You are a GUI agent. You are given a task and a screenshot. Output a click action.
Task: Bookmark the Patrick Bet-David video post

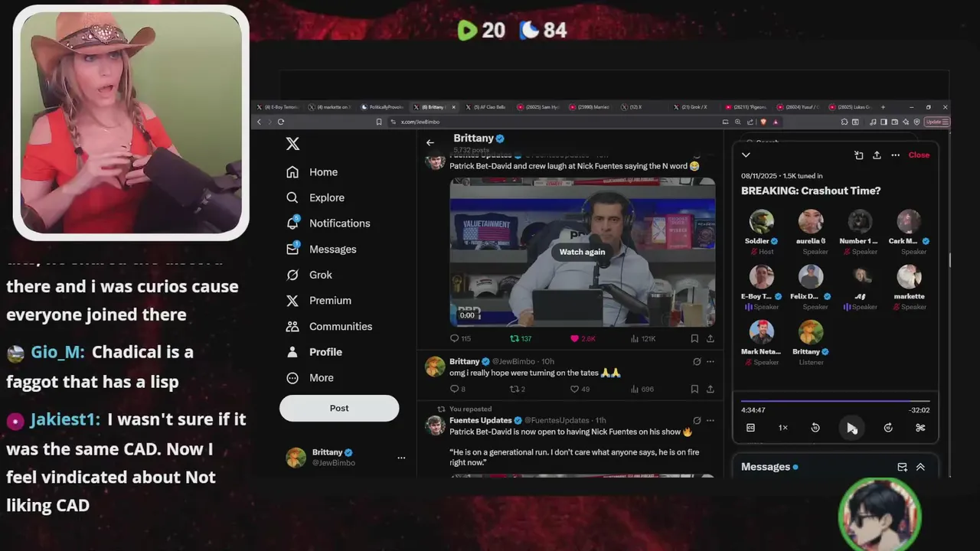click(694, 338)
